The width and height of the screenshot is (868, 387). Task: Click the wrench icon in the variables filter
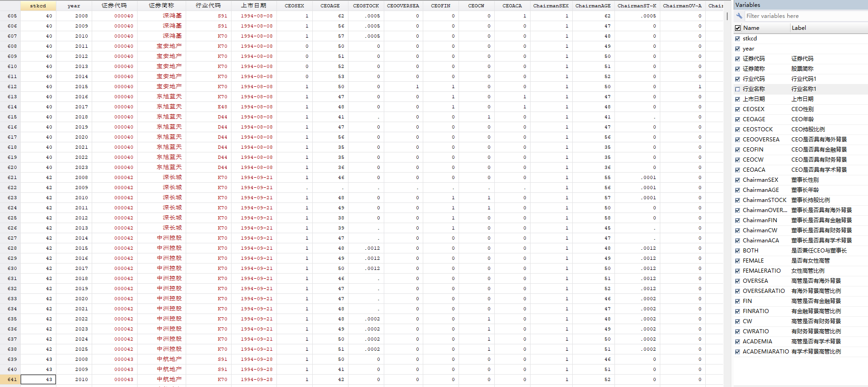point(739,16)
